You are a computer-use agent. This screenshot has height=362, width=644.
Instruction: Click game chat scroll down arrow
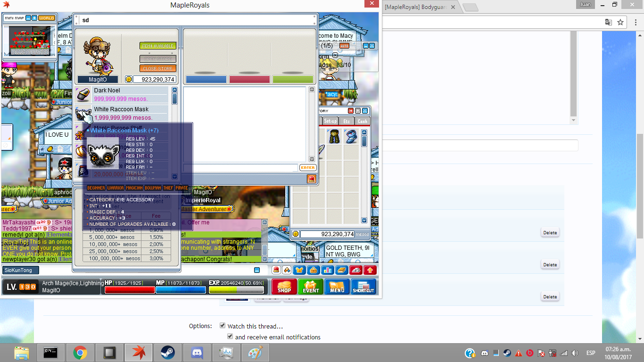[x=264, y=259]
